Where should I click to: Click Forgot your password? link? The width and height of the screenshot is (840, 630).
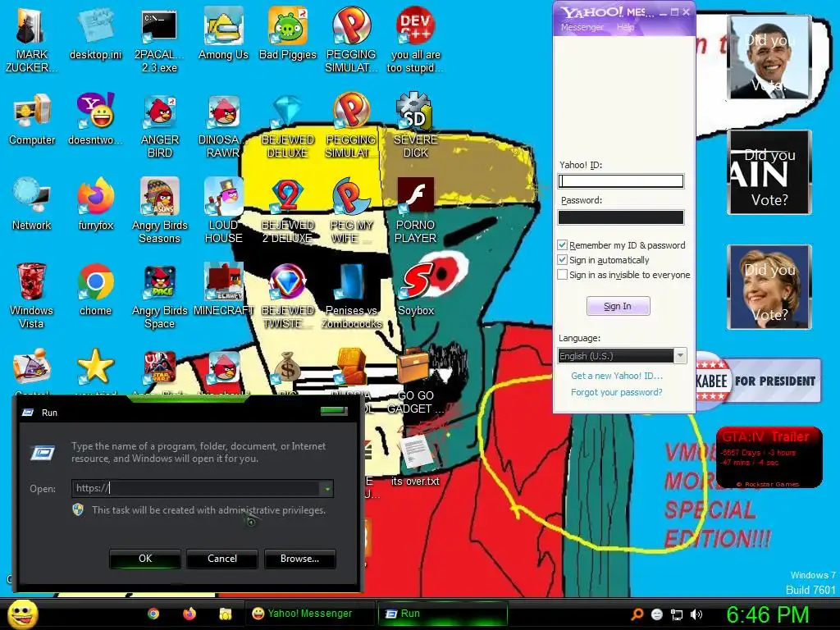[x=617, y=392]
